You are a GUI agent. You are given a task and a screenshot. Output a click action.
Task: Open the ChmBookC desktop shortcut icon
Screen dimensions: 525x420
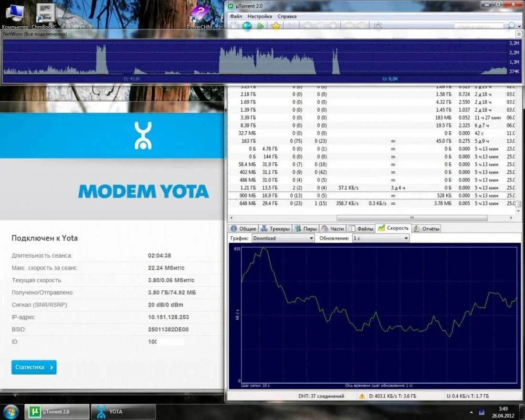(x=45, y=15)
